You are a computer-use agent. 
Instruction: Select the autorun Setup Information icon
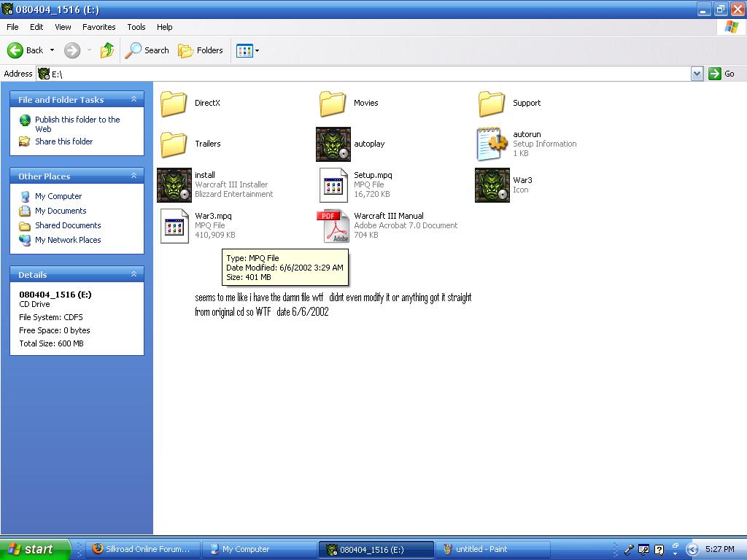pyautogui.click(x=492, y=144)
